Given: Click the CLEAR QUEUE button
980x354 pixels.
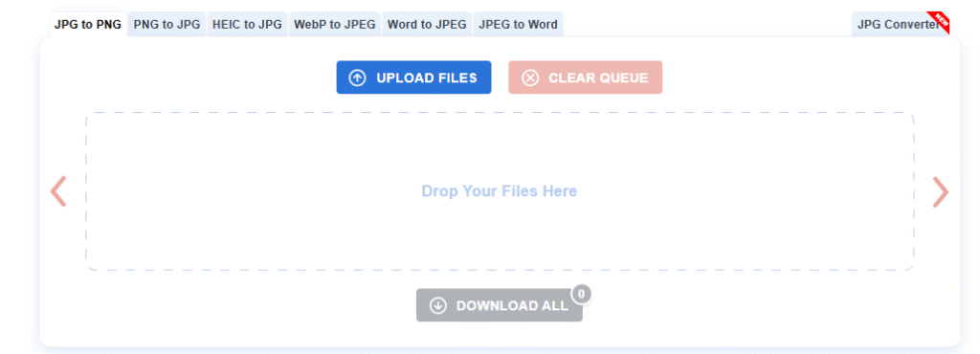Looking at the screenshot, I should [x=585, y=77].
